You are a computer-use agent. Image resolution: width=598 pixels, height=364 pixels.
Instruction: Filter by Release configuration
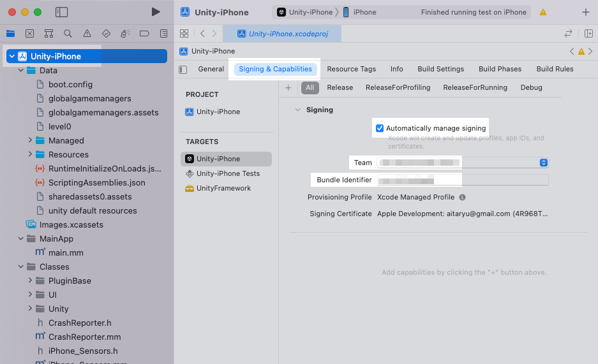click(x=340, y=87)
